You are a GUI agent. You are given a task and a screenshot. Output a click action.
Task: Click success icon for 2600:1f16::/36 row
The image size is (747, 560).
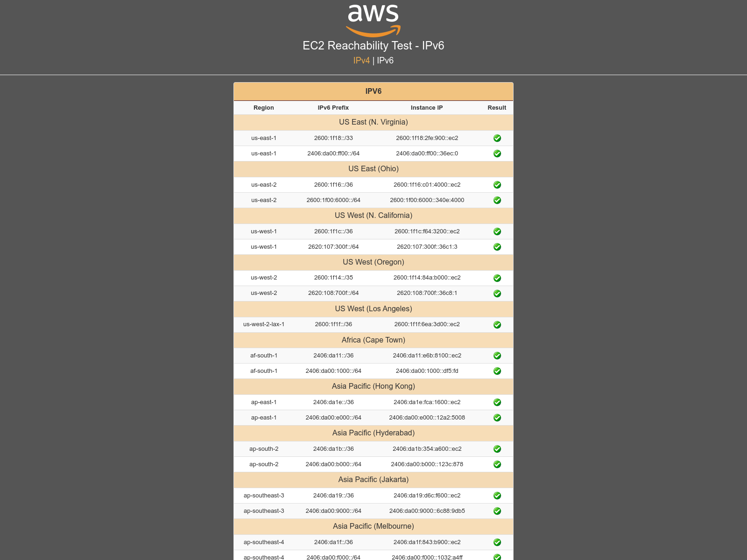pyautogui.click(x=497, y=185)
